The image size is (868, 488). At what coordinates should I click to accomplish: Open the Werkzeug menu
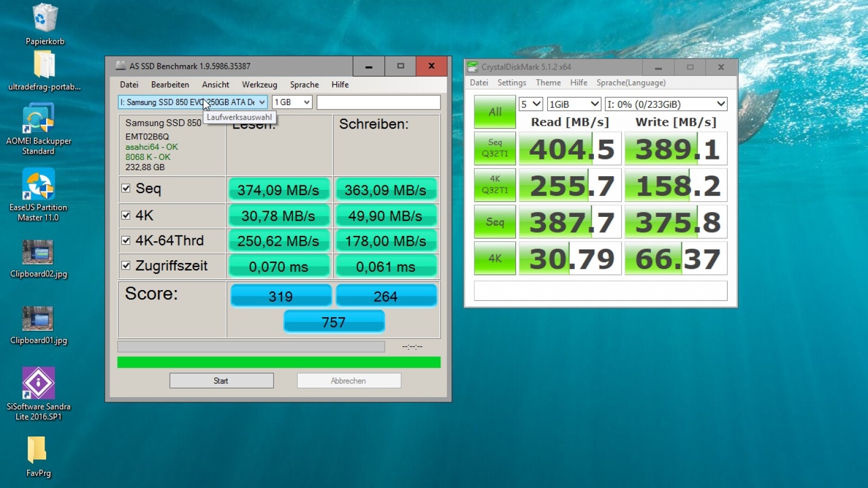[x=259, y=85]
